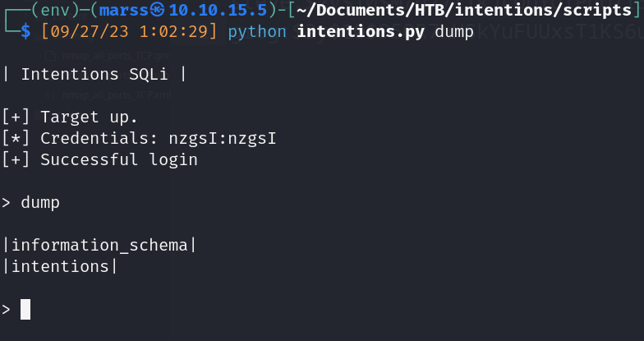
Task: Click the Kali symbol after username marss
Action: tap(156, 12)
